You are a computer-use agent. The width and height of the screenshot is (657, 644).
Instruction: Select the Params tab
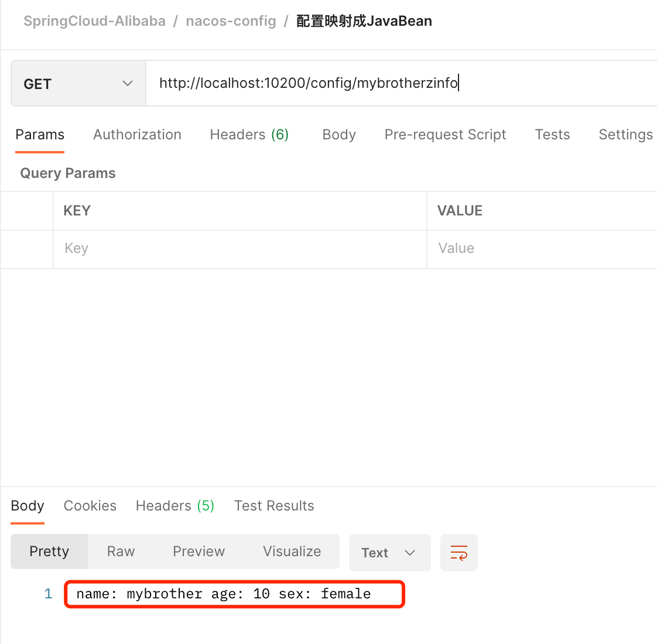pos(40,135)
